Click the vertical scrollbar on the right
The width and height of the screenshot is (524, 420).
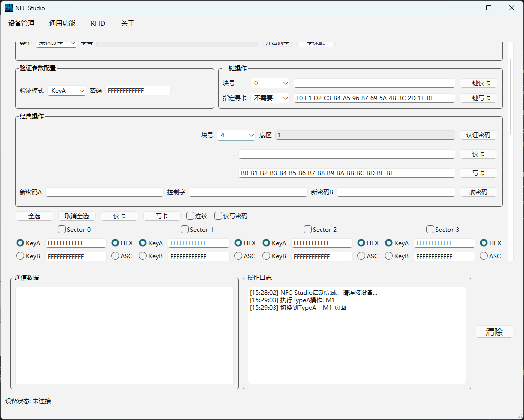510,95
